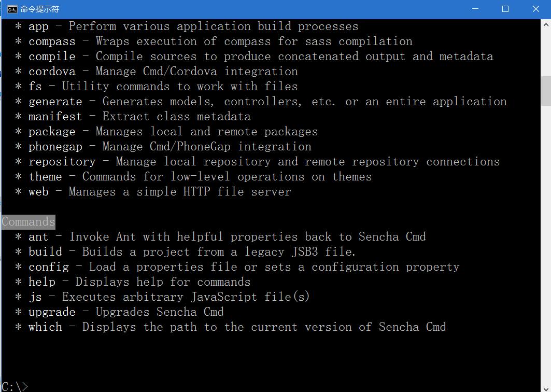
Task: Click the highlighted 'Commands' heading
Action: 28,222
